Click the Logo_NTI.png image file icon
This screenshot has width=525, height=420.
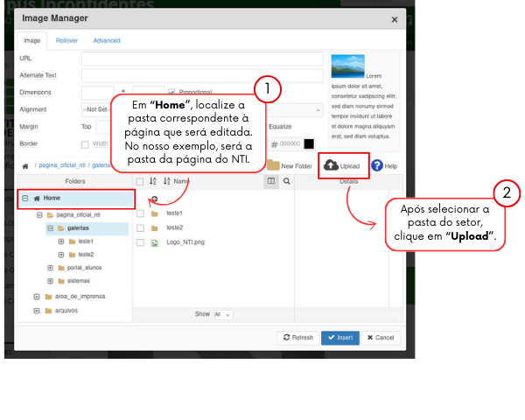click(x=154, y=242)
